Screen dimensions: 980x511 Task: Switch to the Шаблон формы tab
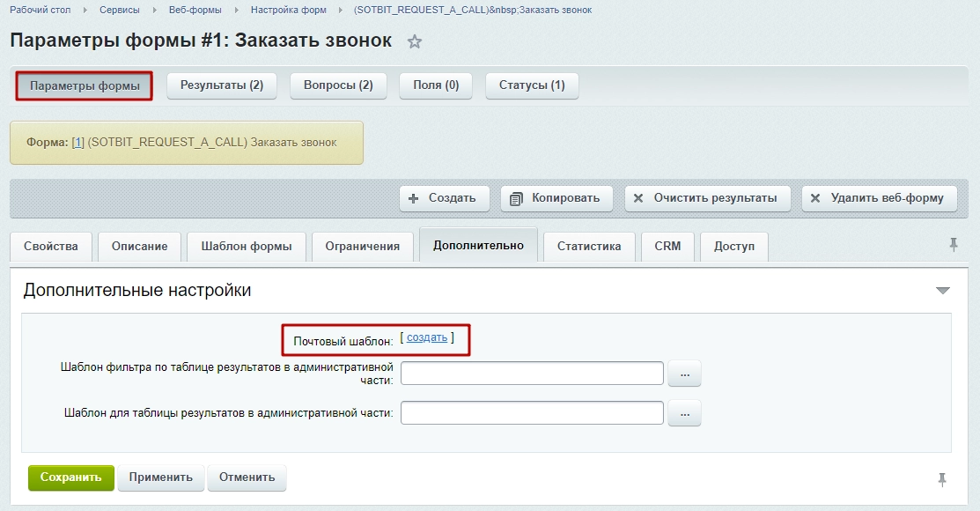[247, 247]
